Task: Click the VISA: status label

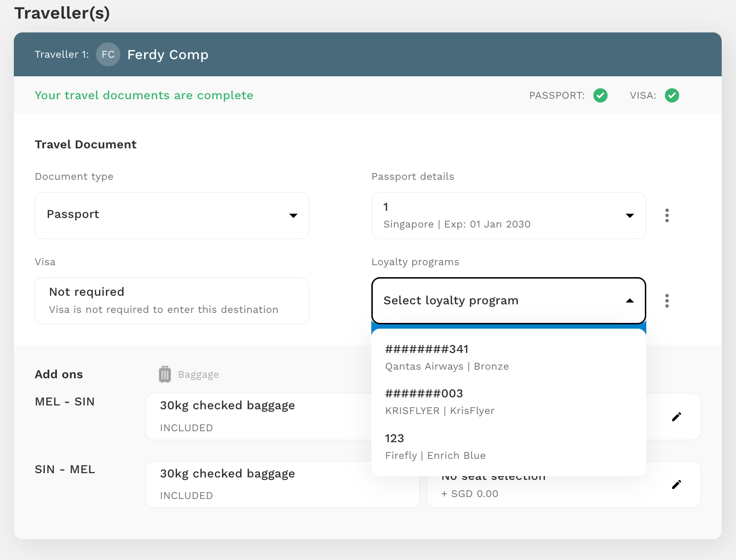Action: pyautogui.click(x=643, y=95)
